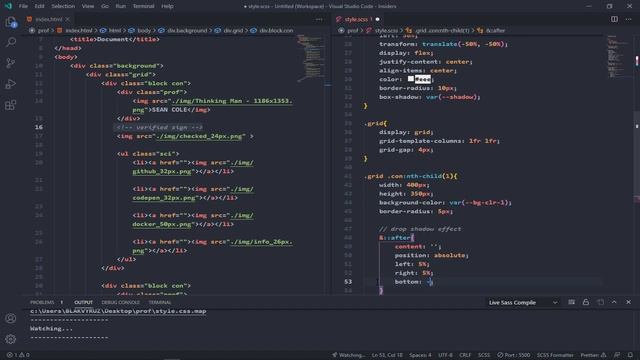Open the Accounts menu icon
This screenshot has height=360, width=640.
click(x=11, y=318)
